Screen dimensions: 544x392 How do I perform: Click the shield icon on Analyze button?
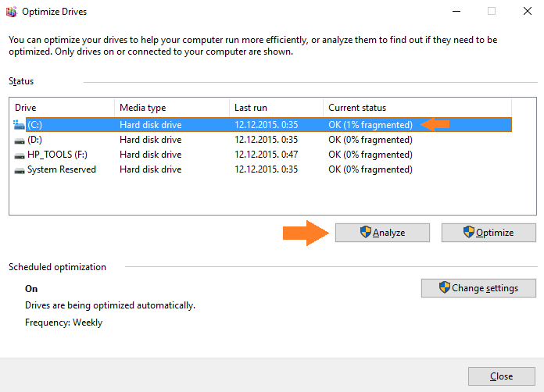tap(365, 232)
